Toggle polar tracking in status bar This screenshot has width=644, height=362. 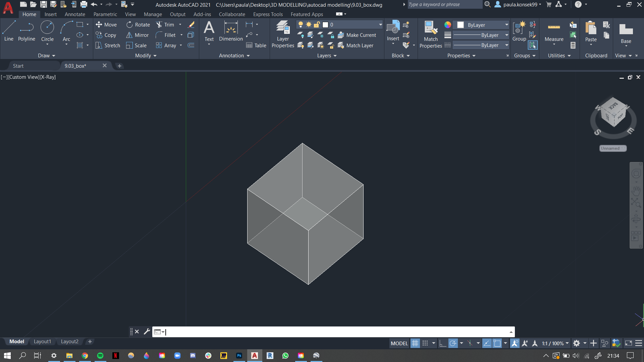[453, 343]
